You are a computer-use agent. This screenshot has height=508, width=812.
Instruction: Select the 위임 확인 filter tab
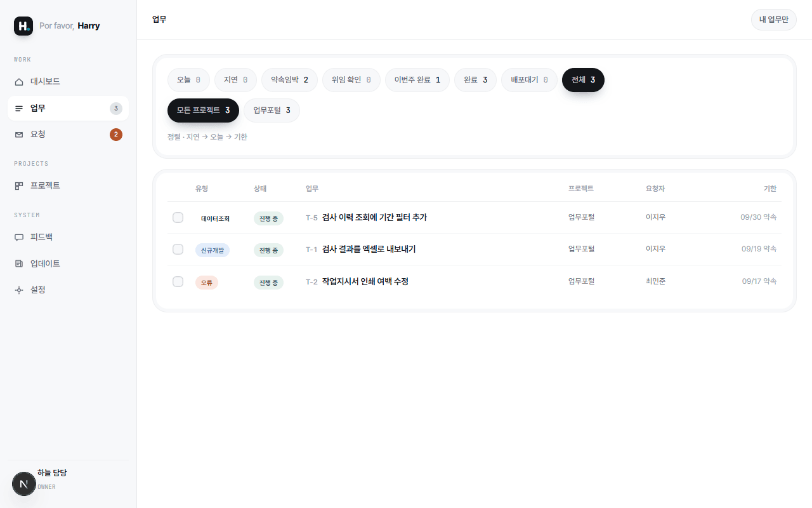pos(351,80)
